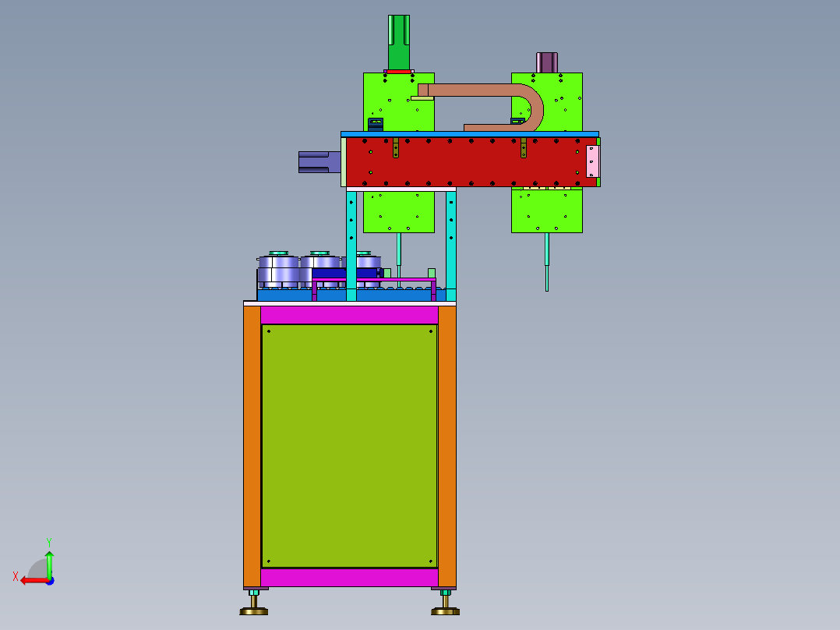Select the lower-right lime green plate
The width and height of the screenshot is (840, 630).
pos(547,211)
